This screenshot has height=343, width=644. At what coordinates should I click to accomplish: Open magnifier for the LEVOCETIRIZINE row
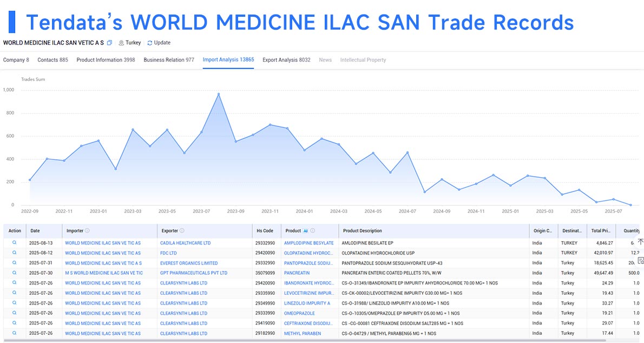tap(15, 293)
